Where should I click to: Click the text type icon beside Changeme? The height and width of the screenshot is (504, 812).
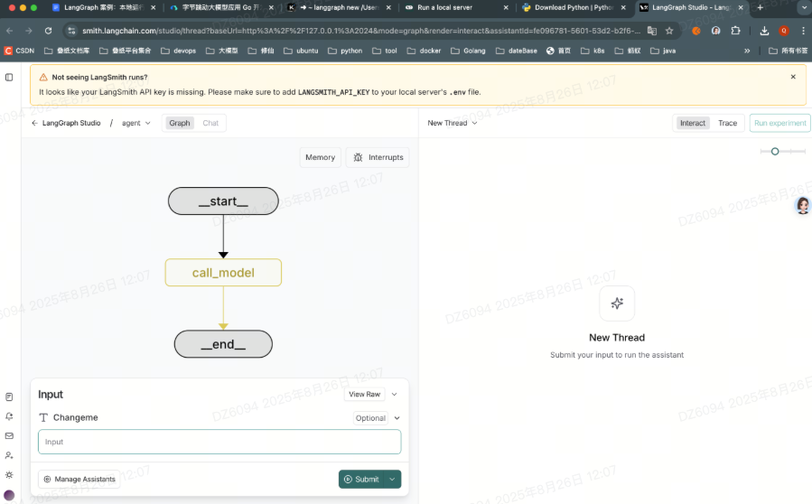pyautogui.click(x=43, y=417)
